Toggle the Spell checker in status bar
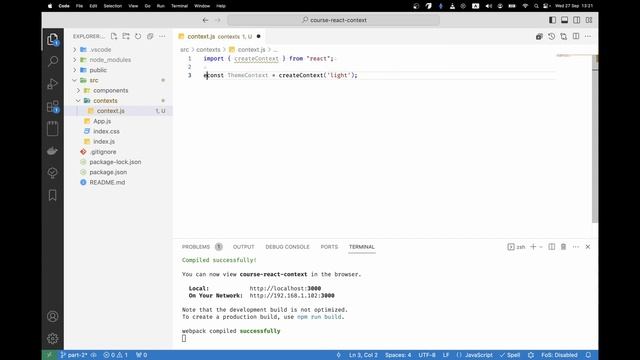 pos(510,355)
